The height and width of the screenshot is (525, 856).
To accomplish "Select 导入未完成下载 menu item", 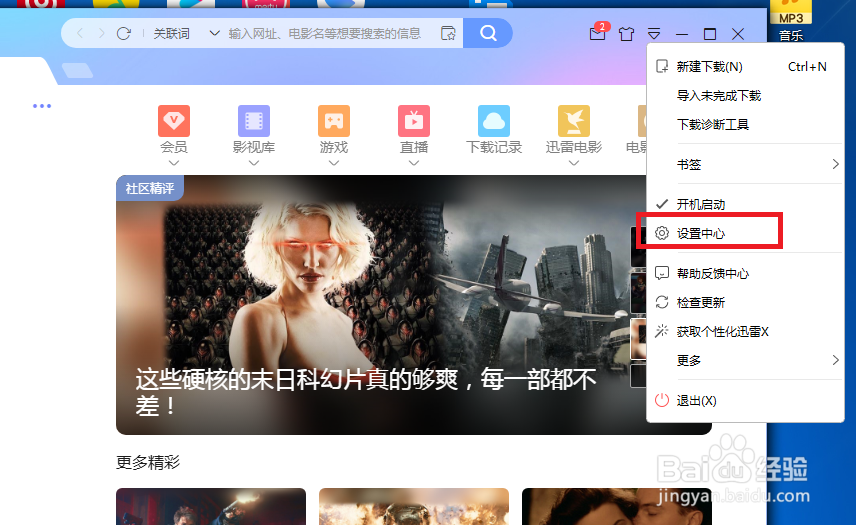I will (x=745, y=96).
